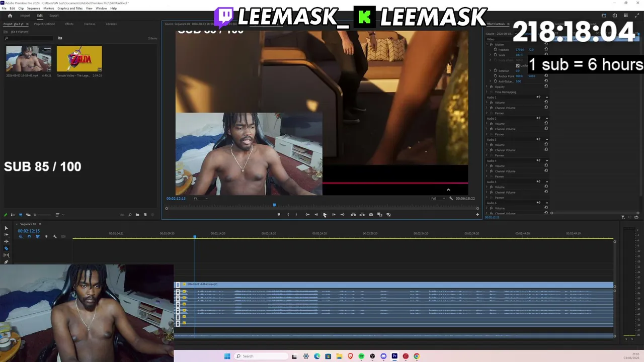Toggle Position stopwatch animation

pyautogui.click(x=496, y=50)
